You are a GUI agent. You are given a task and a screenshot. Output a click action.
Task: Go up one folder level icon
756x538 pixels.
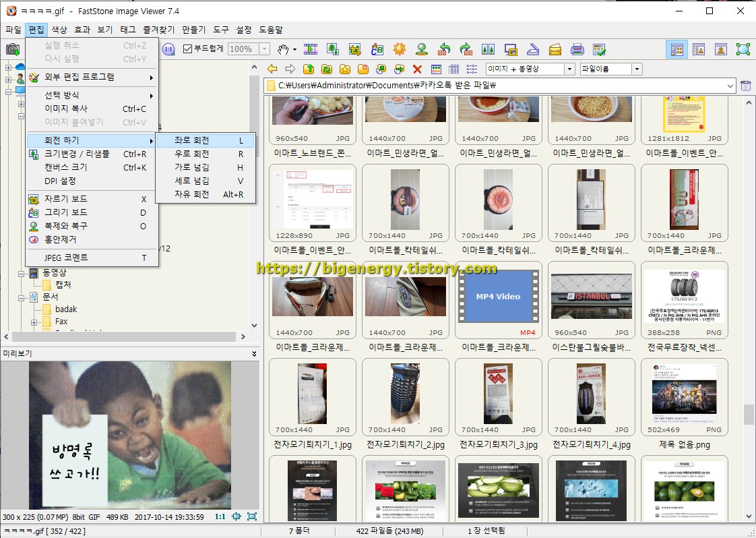(x=309, y=69)
